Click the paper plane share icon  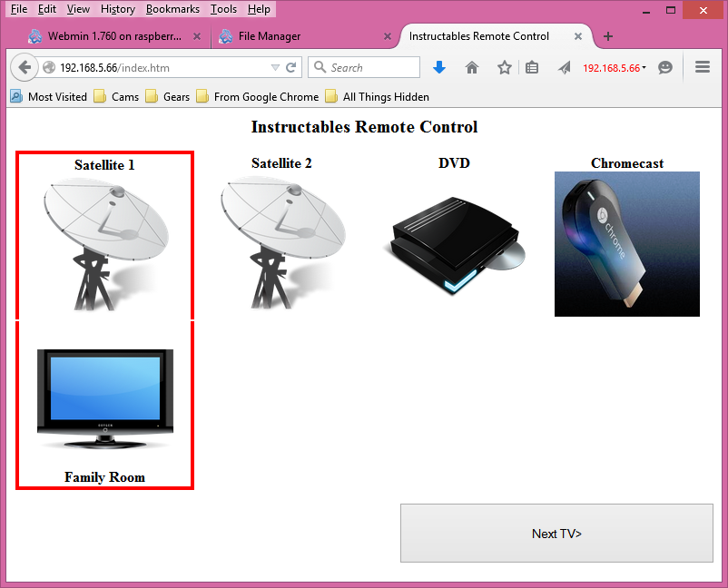[565, 68]
